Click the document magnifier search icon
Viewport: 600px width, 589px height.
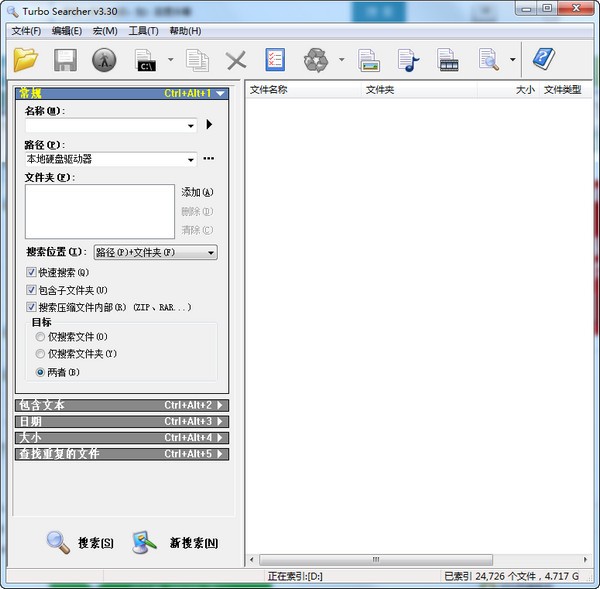[489, 60]
